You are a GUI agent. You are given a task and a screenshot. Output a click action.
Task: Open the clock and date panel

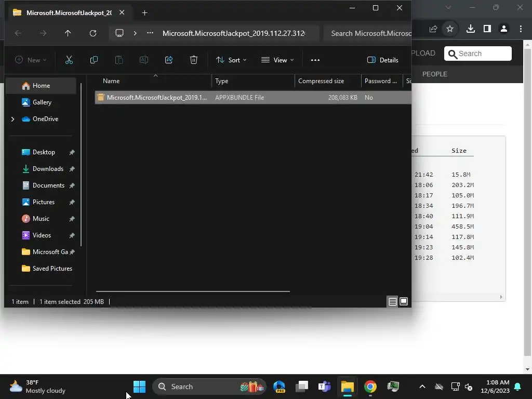[x=495, y=387]
